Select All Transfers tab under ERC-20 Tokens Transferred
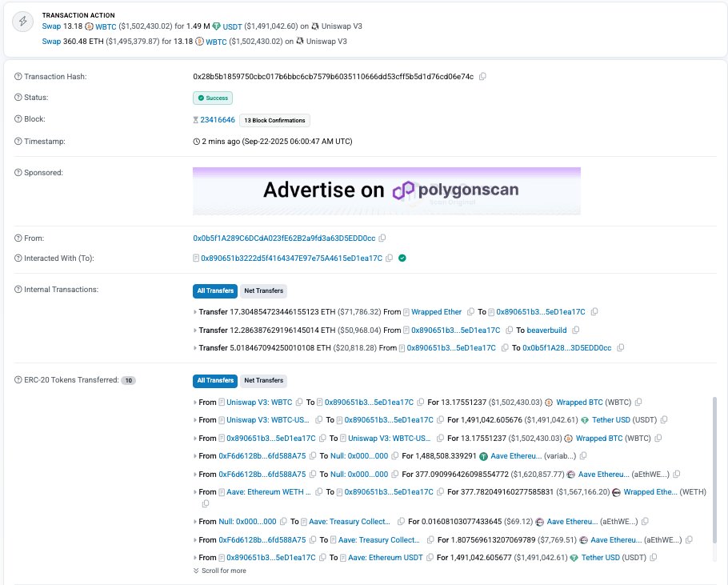This screenshot has width=728, height=585. pos(215,381)
